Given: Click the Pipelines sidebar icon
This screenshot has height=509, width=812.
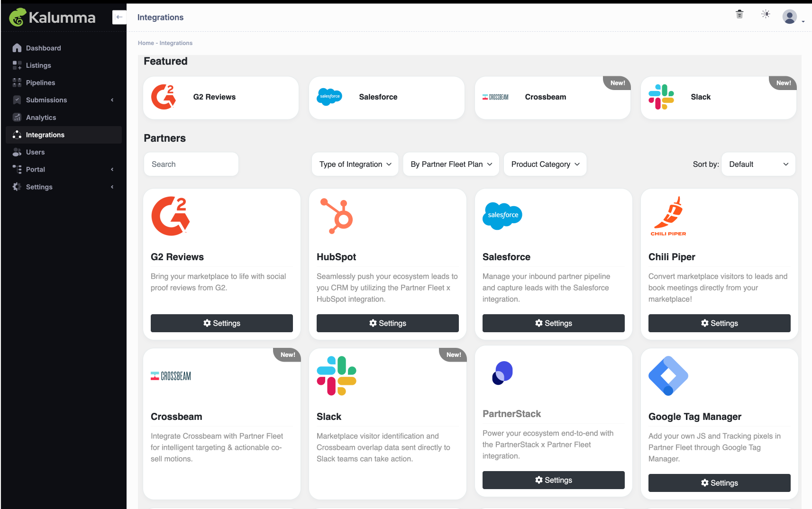Looking at the screenshot, I should (17, 82).
